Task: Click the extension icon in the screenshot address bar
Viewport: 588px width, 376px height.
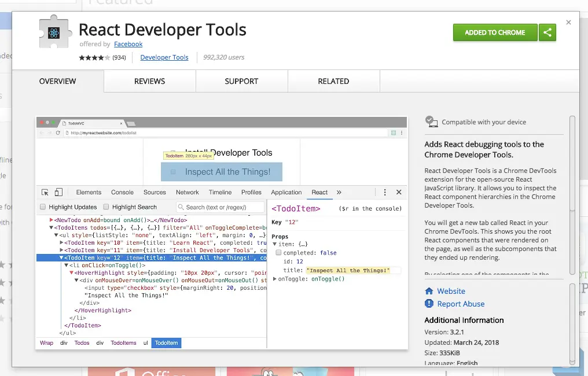Action: coord(394,132)
